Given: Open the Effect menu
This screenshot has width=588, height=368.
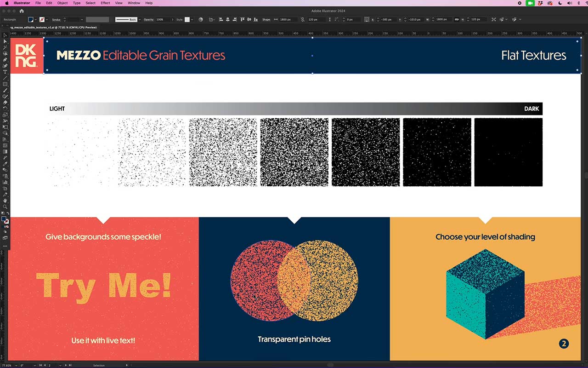Looking at the screenshot, I should (105, 3).
